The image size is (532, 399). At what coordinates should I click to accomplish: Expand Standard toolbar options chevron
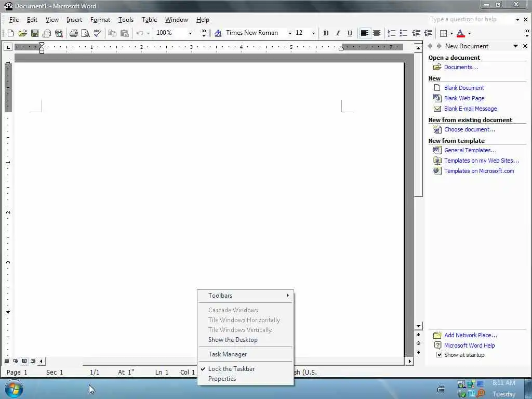point(204,33)
